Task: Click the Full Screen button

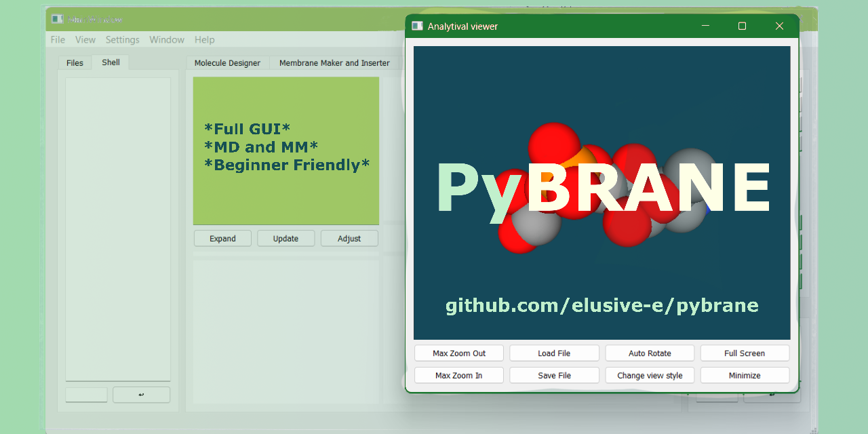Action: pos(745,353)
